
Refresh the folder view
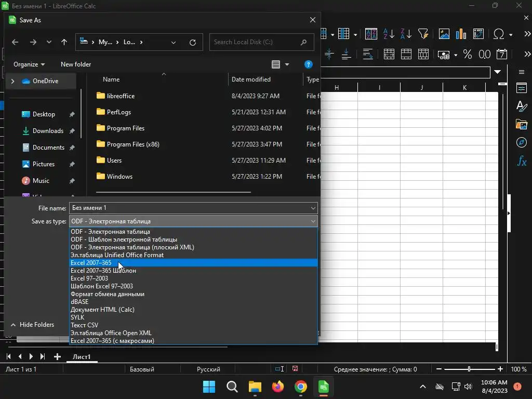click(193, 43)
